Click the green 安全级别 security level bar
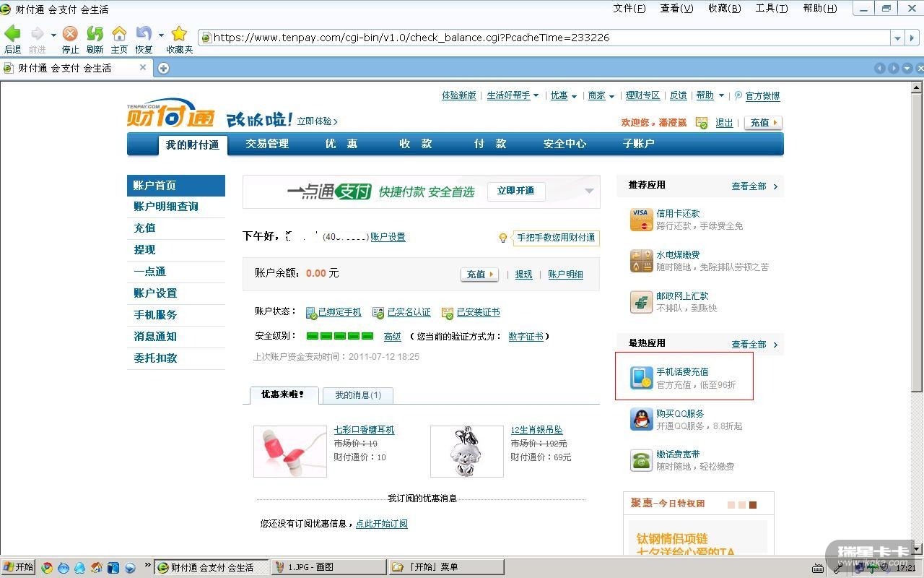Image resolution: width=924 pixels, height=578 pixels. (x=340, y=337)
